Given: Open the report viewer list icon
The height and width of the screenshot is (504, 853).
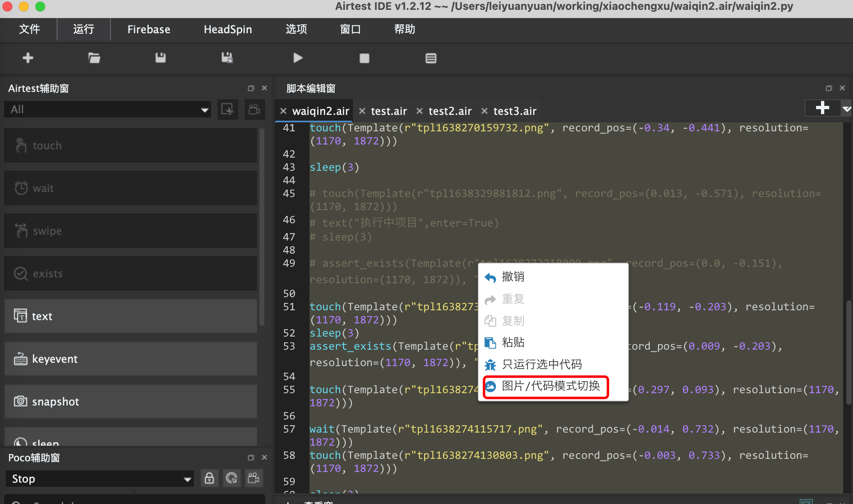Looking at the screenshot, I should point(431,58).
